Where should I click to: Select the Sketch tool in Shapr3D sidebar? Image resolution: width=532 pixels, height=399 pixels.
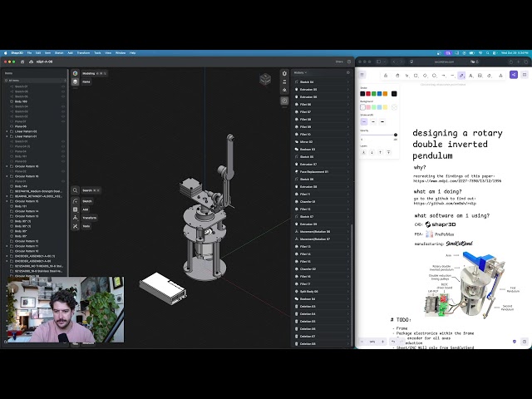(76, 201)
